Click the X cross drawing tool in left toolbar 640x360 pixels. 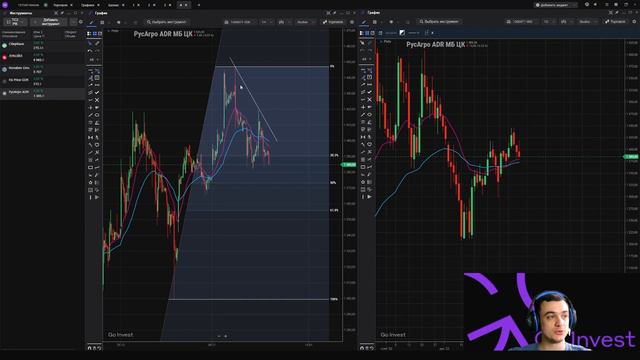pos(97,100)
